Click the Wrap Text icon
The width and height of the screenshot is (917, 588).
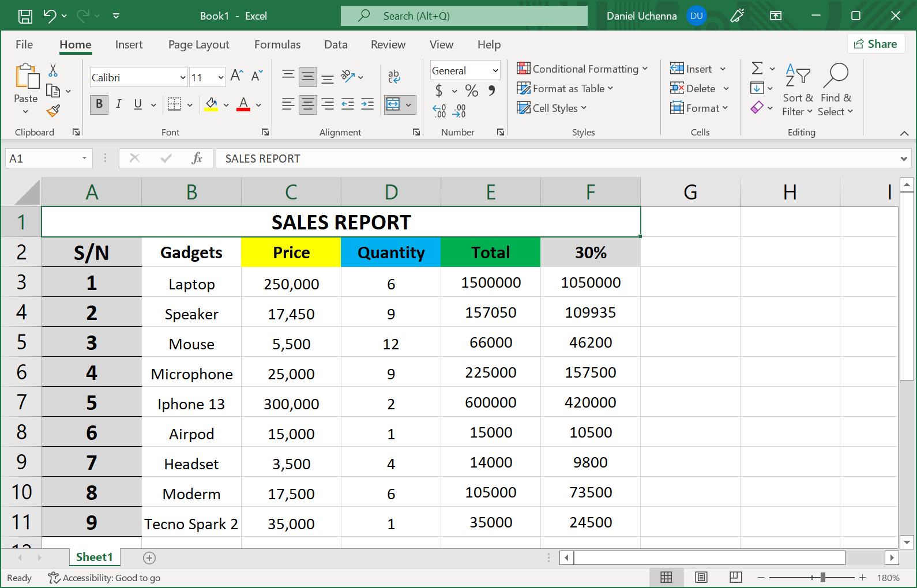394,76
